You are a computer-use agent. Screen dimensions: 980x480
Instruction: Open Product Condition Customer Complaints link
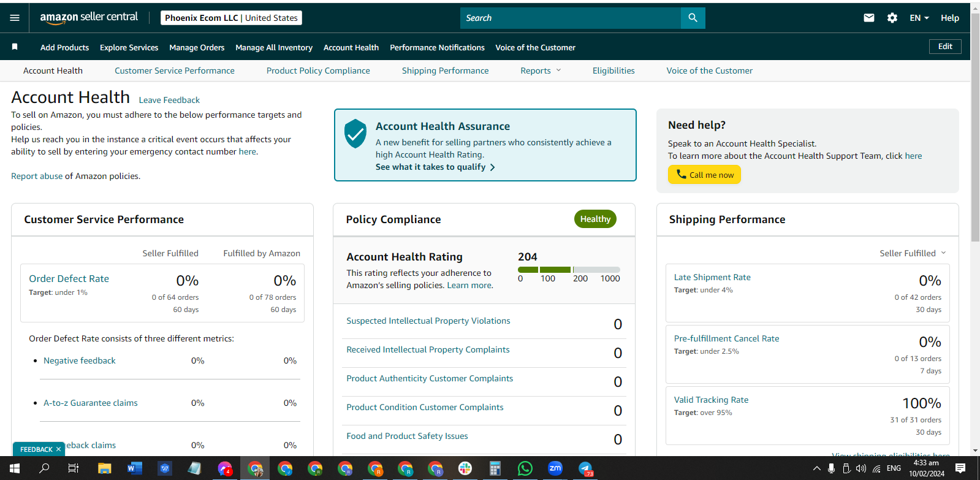click(x=425, y=407)
